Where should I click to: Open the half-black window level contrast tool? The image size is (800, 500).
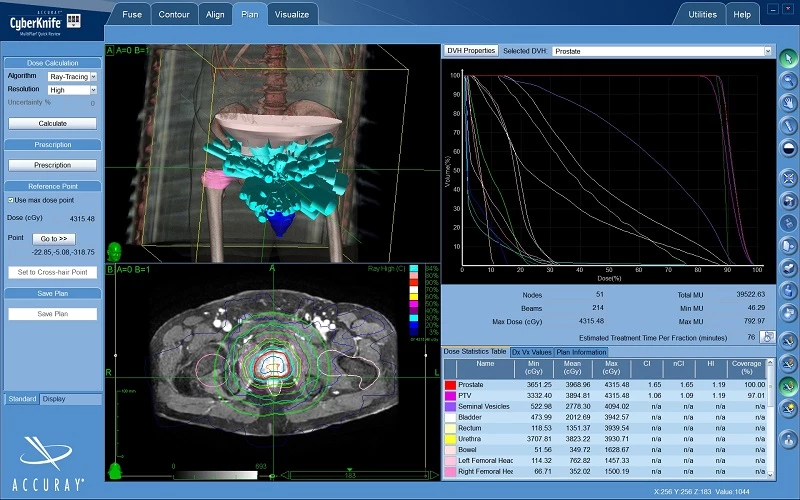(788, 148)
